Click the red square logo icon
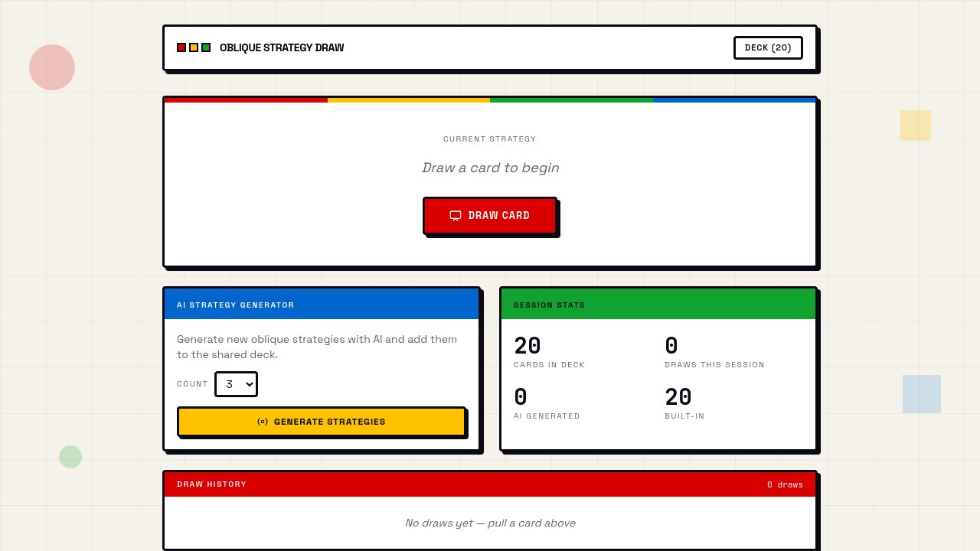980x551 pixels. (x=181, y=47)
